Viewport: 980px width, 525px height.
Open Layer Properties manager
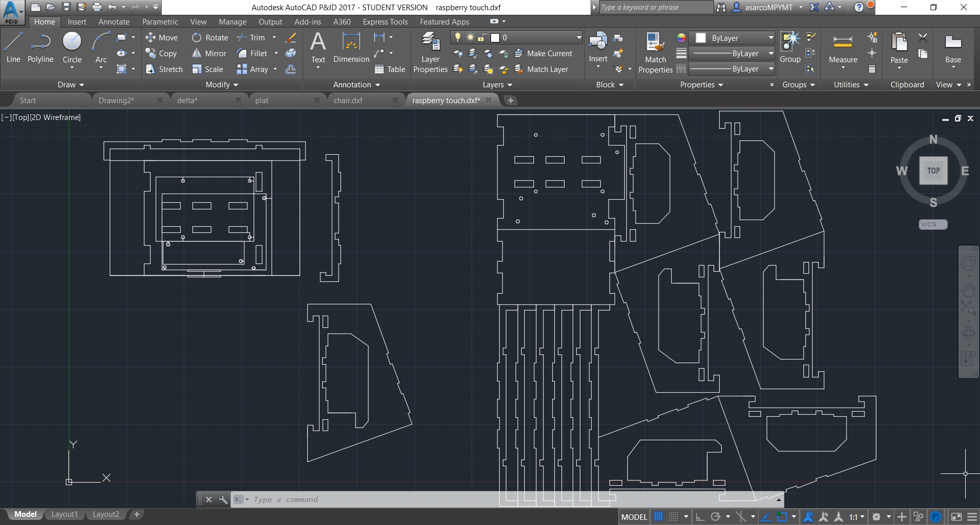[430, 52]
